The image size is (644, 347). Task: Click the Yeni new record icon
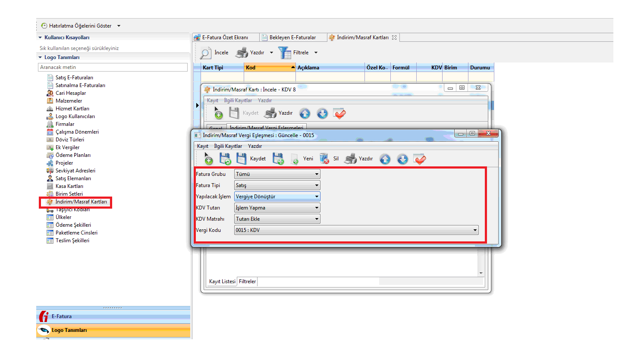tap(295, 159)
